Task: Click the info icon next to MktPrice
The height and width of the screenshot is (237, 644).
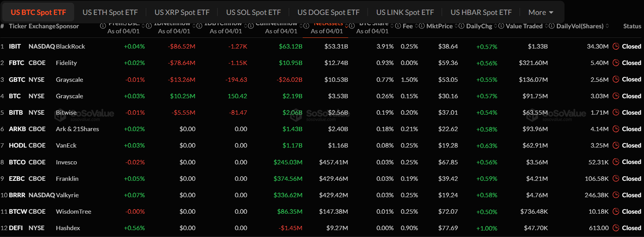Action: click(421, 26)
